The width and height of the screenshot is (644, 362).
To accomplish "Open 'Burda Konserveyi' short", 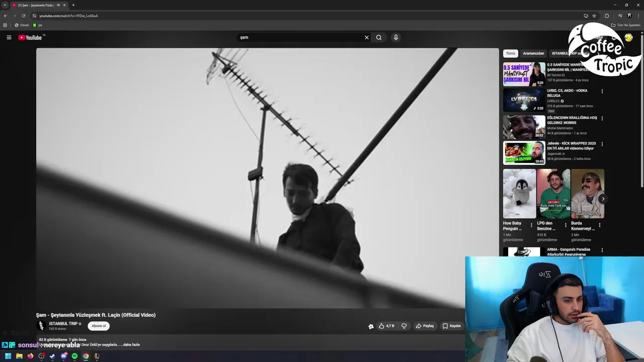I will [588, 194].
